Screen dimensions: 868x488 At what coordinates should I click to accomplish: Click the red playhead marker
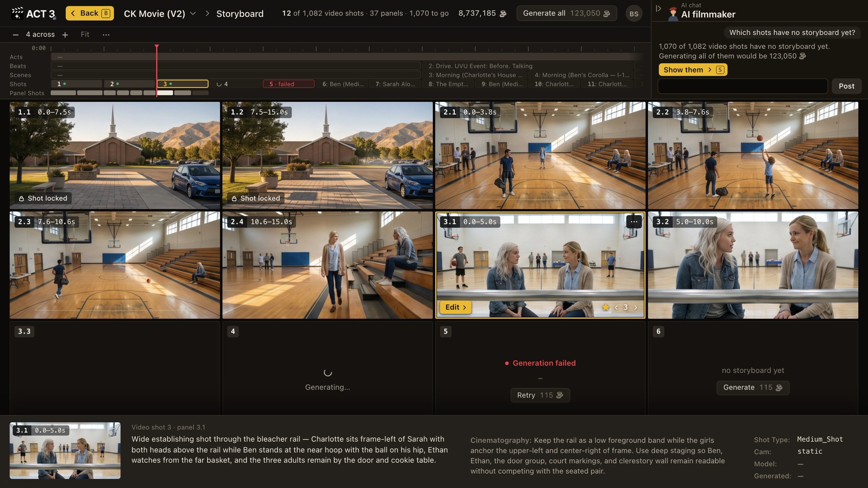157,47
